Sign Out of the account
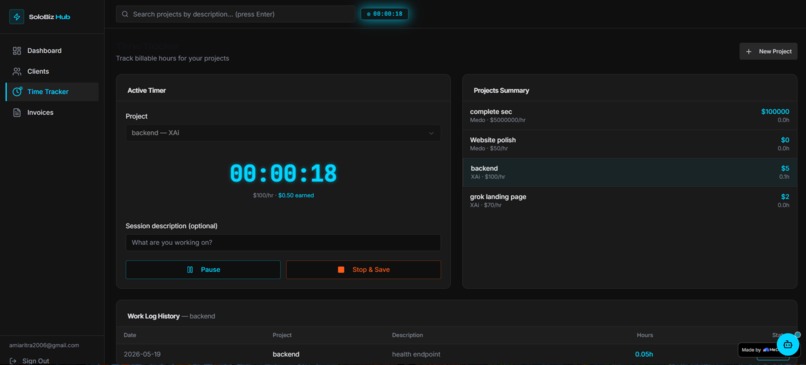The width and height of the screenshot is (806, 365). click(x=30, y=361)
